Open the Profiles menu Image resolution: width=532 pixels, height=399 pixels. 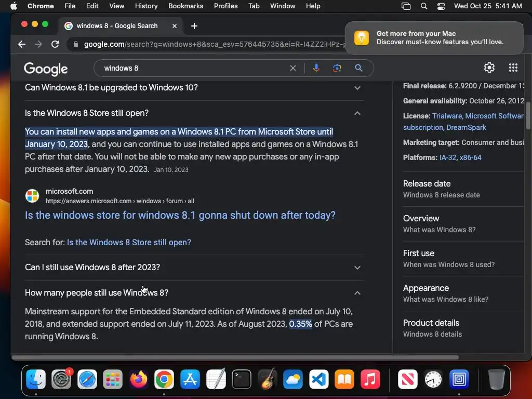point(225,6)
